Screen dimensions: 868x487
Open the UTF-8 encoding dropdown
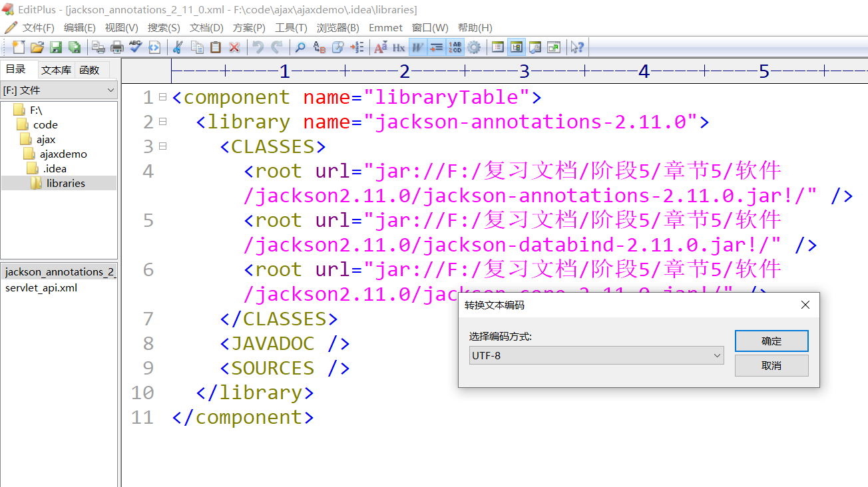[596, 355]
